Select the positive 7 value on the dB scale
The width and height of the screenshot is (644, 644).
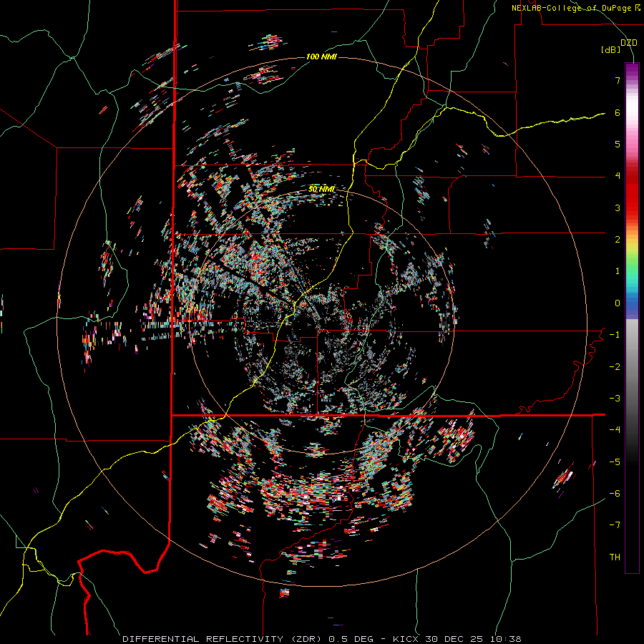tap(618, 80)
